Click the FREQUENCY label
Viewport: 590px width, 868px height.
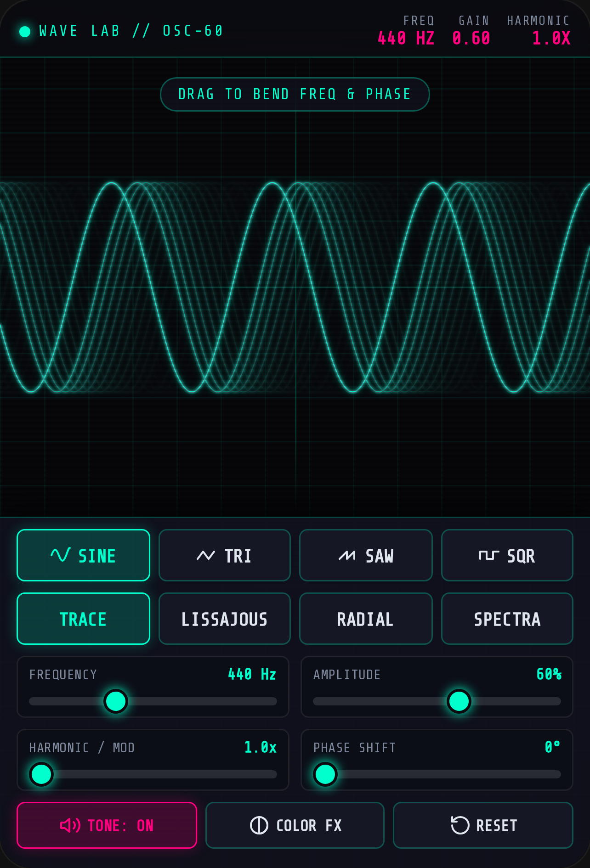click(x=63, y=675)
